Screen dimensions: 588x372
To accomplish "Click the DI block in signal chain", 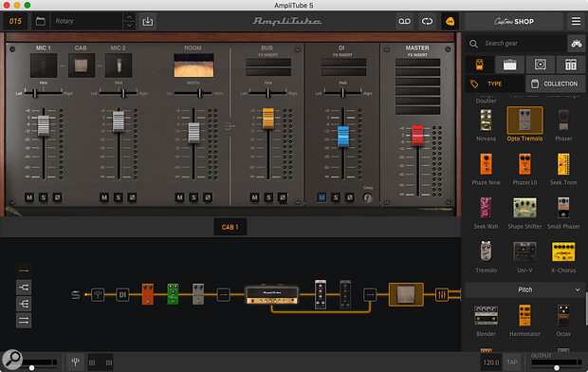I will pyautogui.click(x=122, y=295).
